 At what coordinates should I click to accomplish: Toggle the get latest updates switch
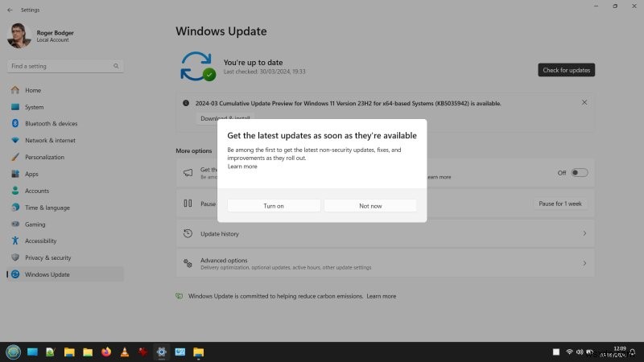580,173
